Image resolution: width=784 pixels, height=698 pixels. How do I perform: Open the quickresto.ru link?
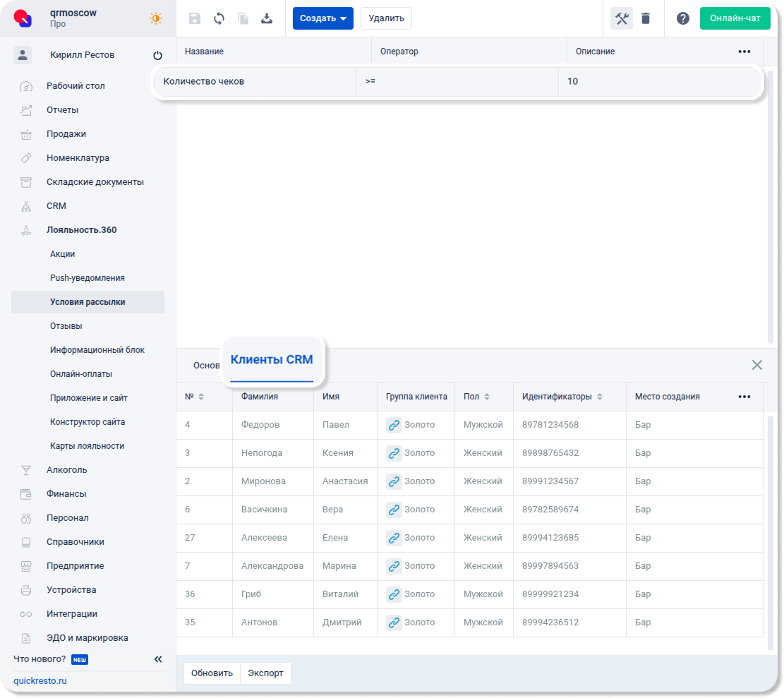(40, 681)
